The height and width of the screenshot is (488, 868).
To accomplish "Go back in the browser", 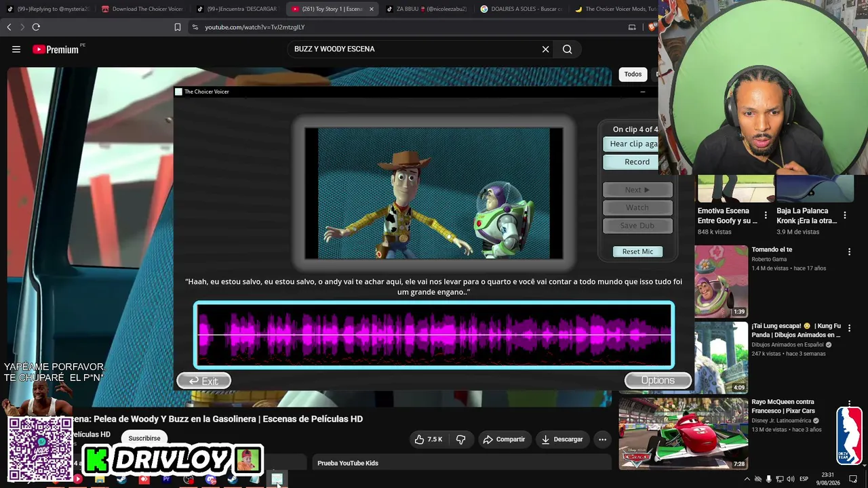I will tap(9, 27).
